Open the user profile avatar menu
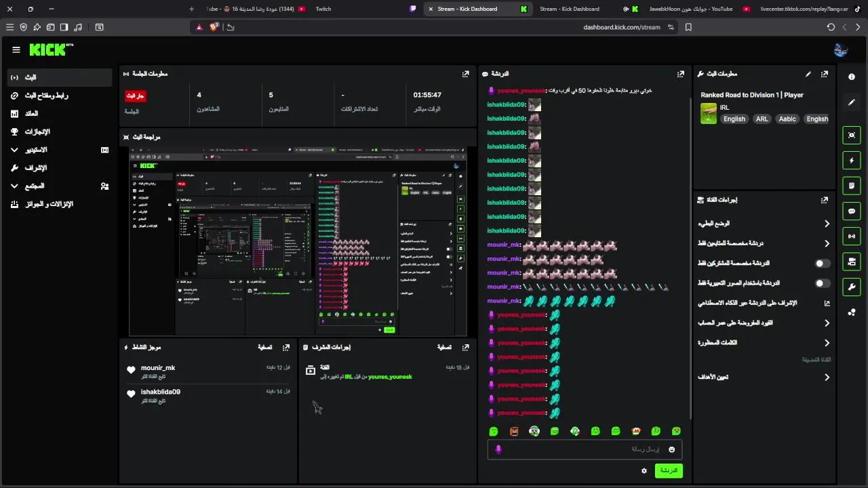Viewport: 868px width, 488px height. (841, 49)
